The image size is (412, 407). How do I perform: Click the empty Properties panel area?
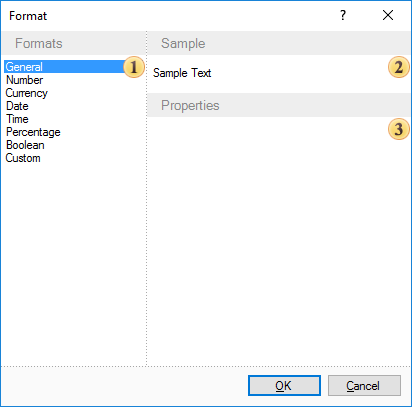(279, 241)
